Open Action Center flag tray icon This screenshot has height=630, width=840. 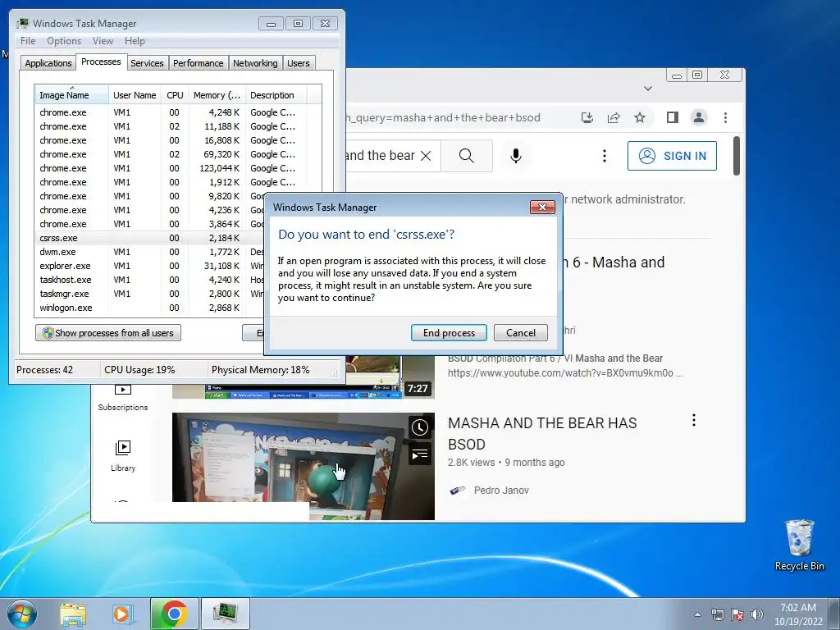pos(737,614)
